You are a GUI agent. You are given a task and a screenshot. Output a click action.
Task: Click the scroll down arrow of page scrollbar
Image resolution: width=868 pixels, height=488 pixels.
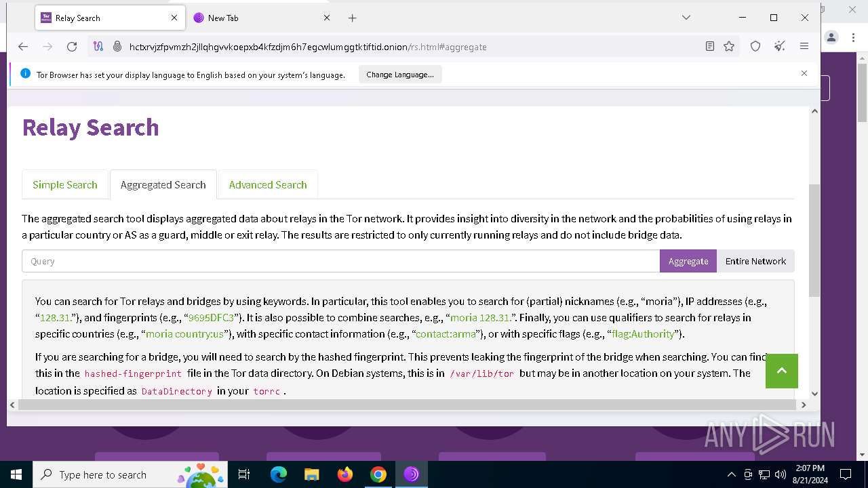(x=814, y=393)
